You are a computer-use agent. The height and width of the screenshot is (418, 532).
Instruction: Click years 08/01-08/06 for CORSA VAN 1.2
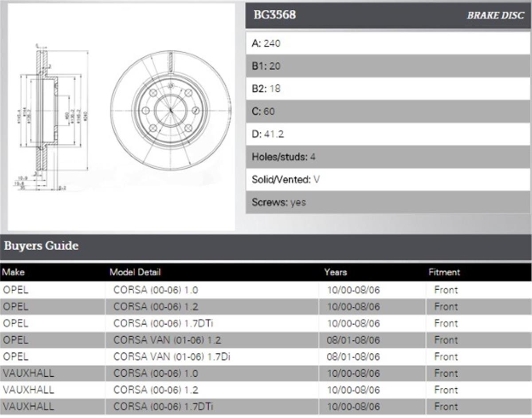pos(353,340)
